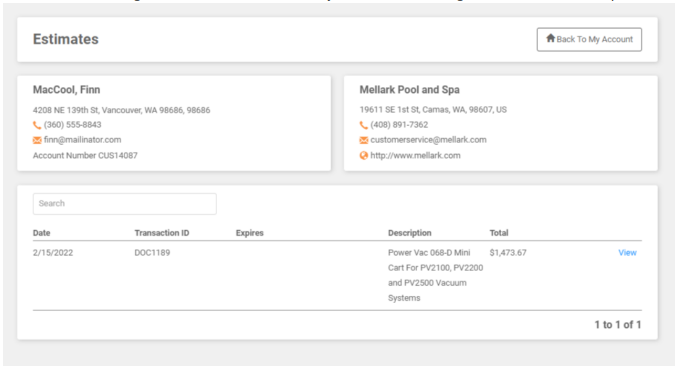Open the http://www.mellark.com website link
The width and height of the screenshot is (675, 366).
point(415,155)
